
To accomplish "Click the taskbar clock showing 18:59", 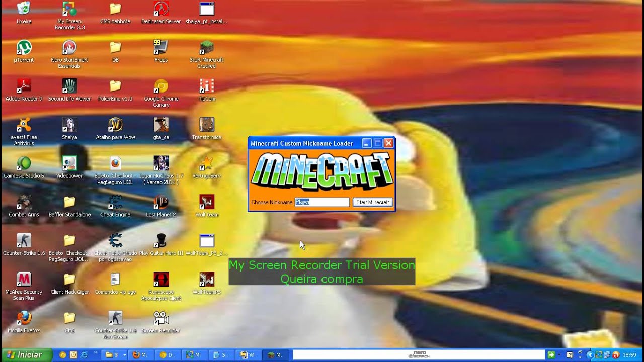I will tap(629, 355).
